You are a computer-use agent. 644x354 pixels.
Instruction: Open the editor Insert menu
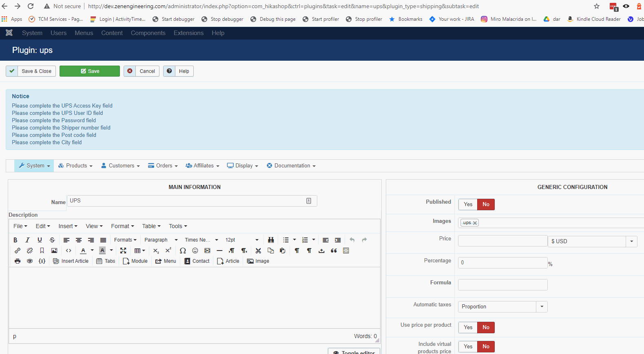click(x=68, y=226)
